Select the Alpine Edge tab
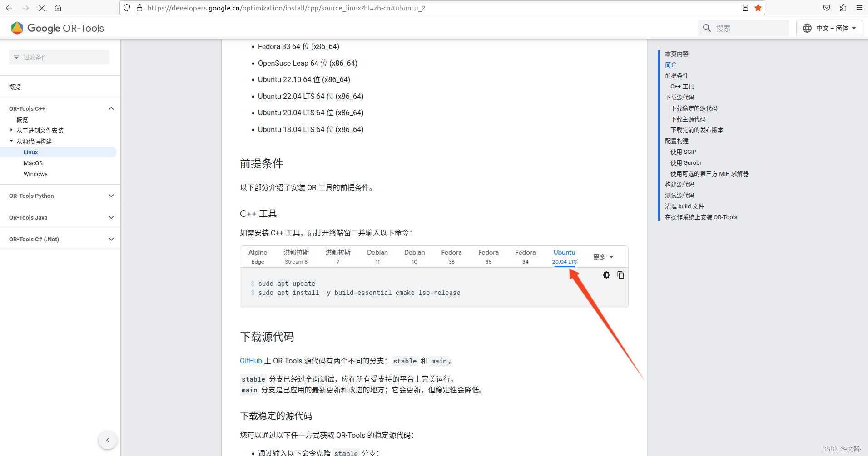 [x=258, y=256]
